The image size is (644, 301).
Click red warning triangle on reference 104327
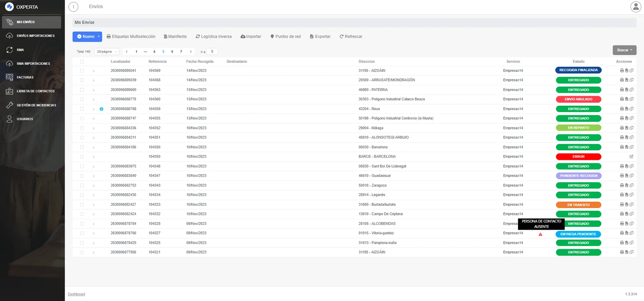(x=540, y=234)
